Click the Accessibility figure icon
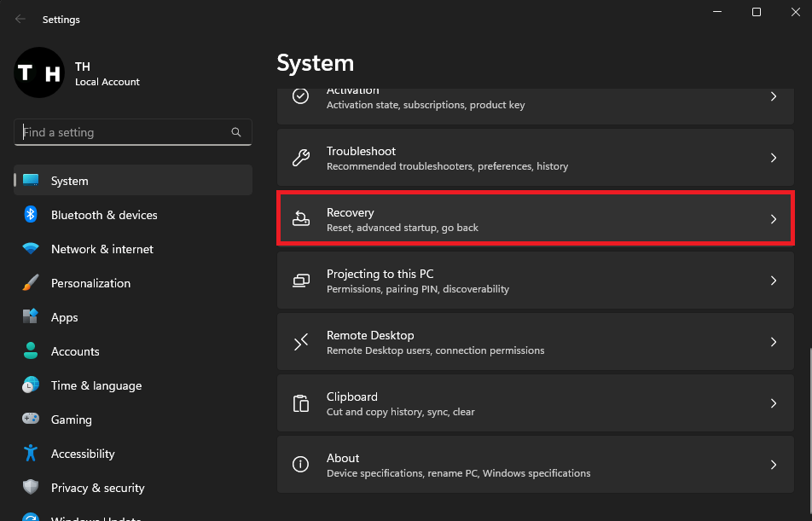 point(31,454)
